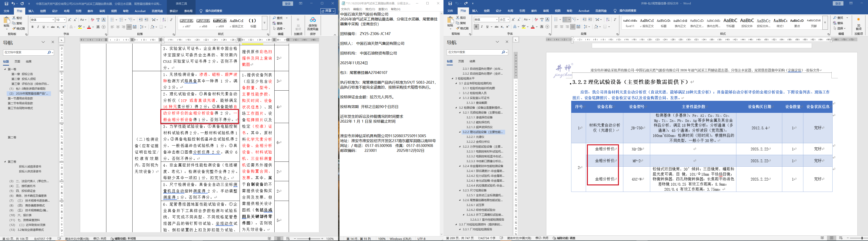
Task: Decrease indent in left Word ribbon
Action: pyautogui.click(x=141, y=20)
